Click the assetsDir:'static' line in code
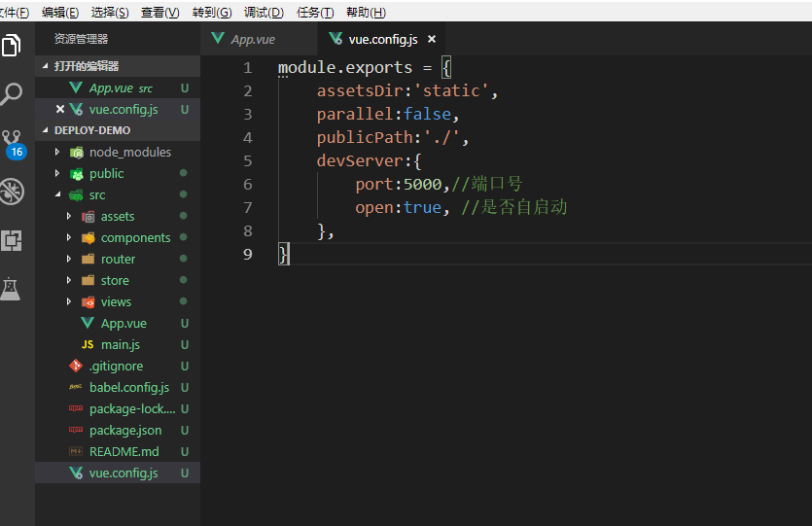 [x=407, y=91]
